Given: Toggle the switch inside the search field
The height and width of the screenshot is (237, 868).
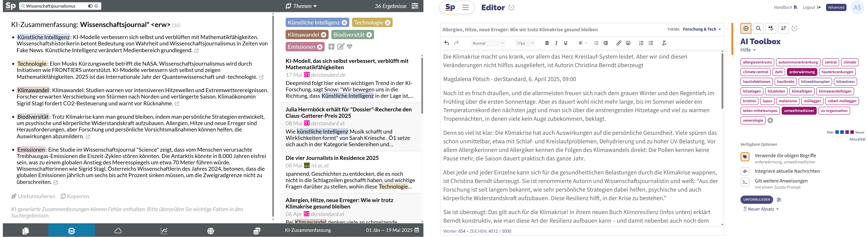Looking at the screenshot, I should pyautogui.click(x=90, y=6).
